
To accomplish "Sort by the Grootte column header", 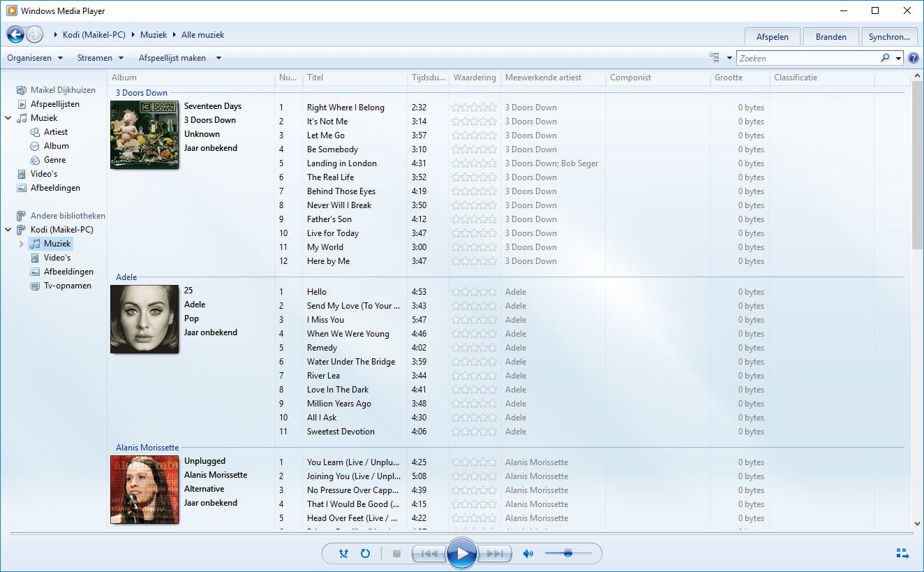I will coord(740,78).
